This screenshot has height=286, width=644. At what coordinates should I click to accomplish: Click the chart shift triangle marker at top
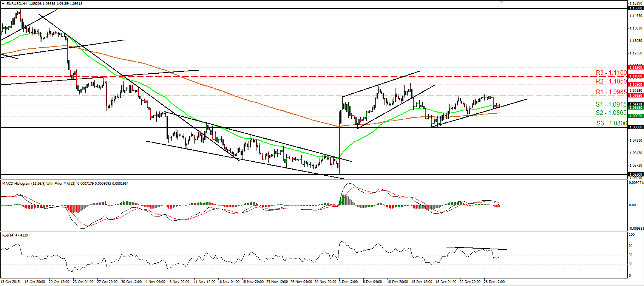[501, 2]
